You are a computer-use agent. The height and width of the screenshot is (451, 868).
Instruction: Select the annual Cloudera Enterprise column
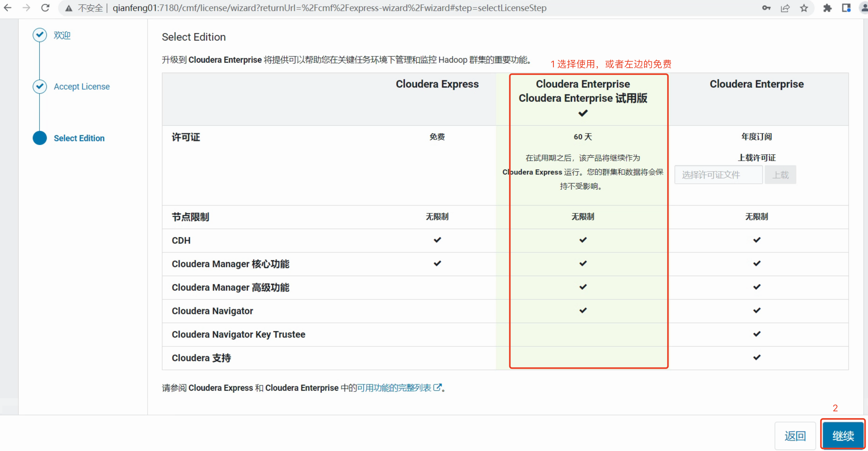757,84
